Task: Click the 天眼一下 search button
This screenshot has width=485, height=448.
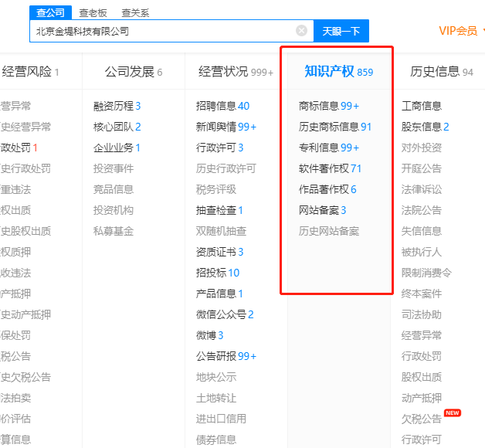Action: coord(341,31)
